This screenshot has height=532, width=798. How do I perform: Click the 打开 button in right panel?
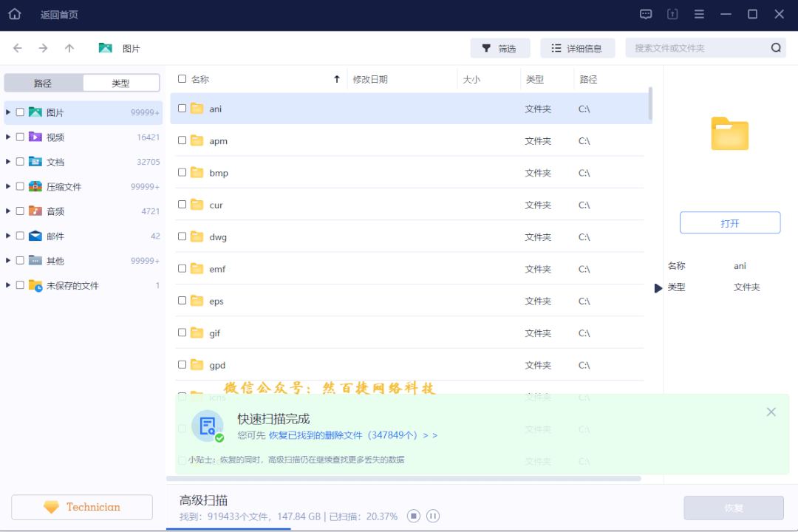tap(729, 222)
